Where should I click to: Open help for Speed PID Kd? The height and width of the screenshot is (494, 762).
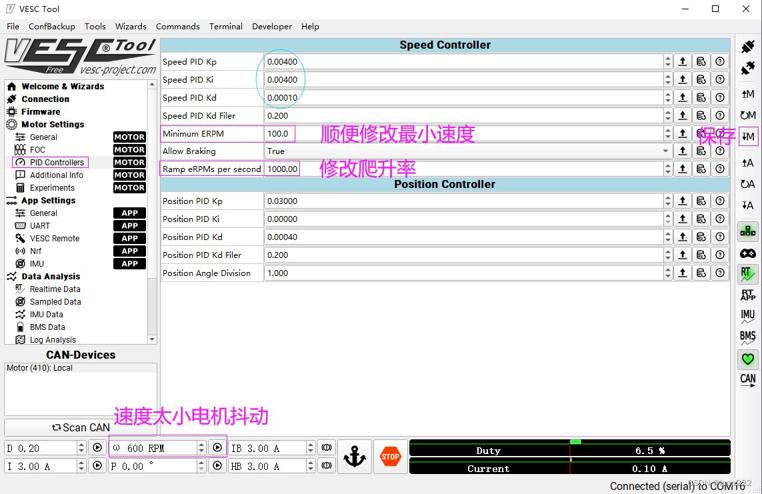point(720,98)
